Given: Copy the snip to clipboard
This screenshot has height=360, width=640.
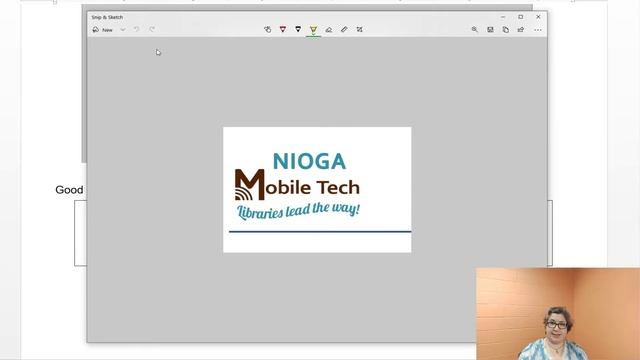Looking at the screenshot, I should [x=506, y=29].
